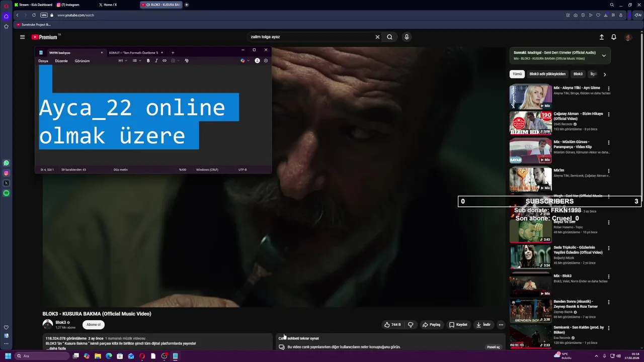Go to YouTube Premium home logo

[45, 37]
